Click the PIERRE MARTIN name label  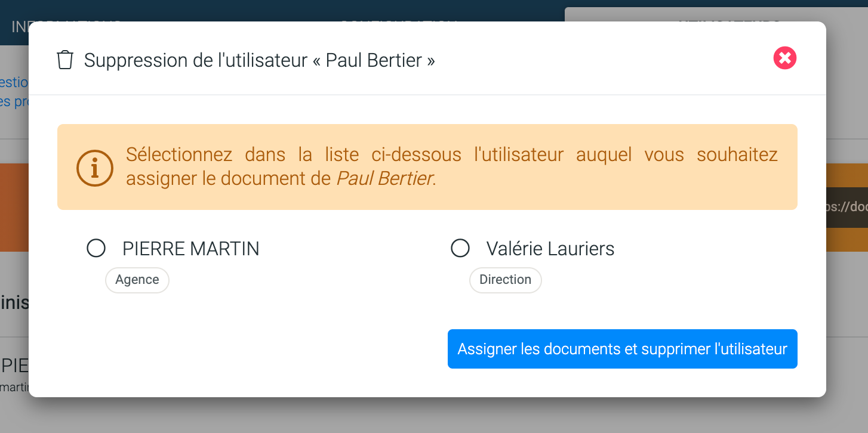point(190,249)
